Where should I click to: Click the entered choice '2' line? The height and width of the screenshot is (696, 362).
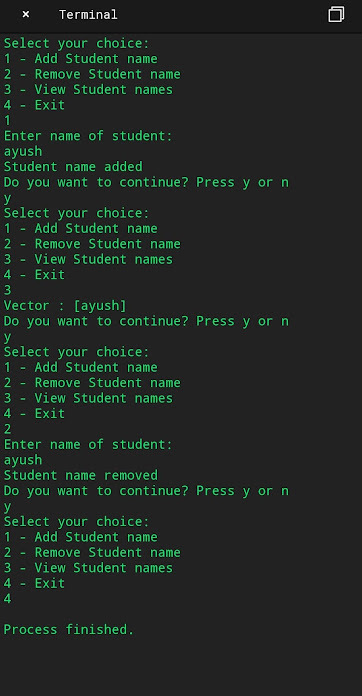(x=7, y=429)
